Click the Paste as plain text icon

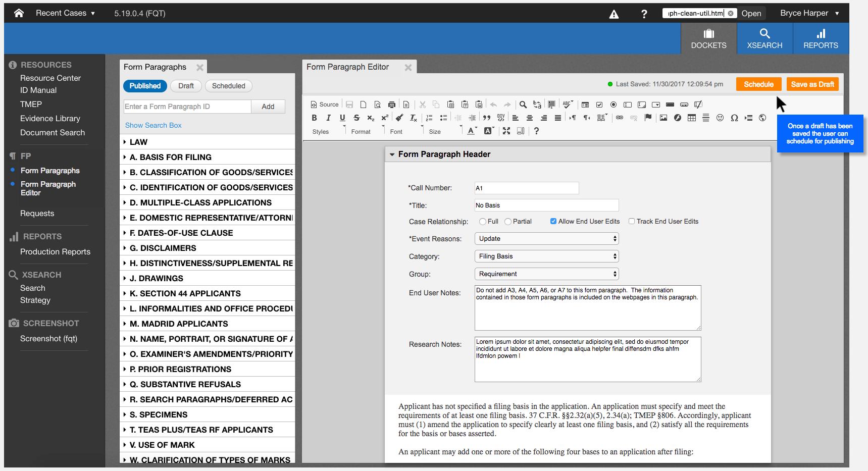pyautogui.click(x=465, y=104)
